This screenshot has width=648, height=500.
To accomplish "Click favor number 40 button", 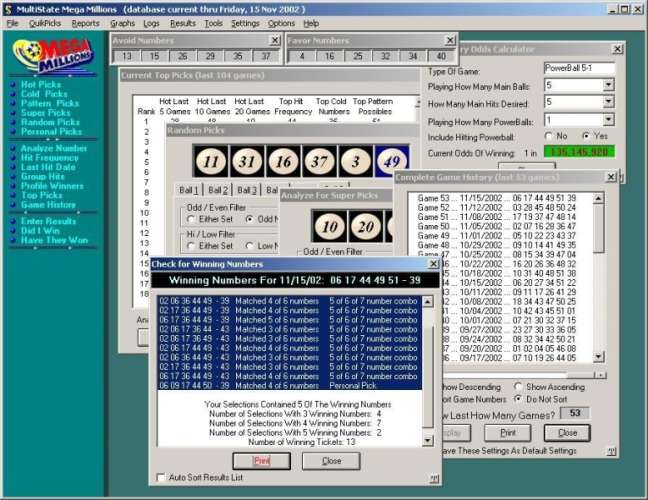I will pos(441,56).
